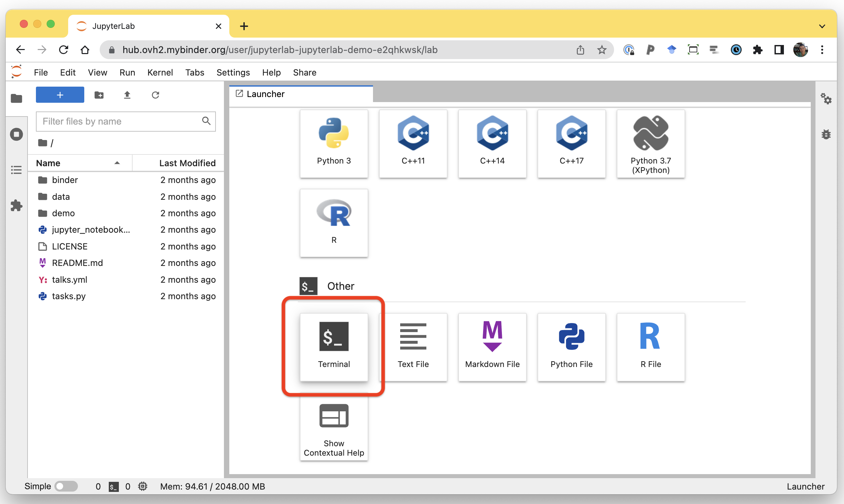Click the status bar kernel chip icon
The image size is (844, 504).
coord(143,486)
